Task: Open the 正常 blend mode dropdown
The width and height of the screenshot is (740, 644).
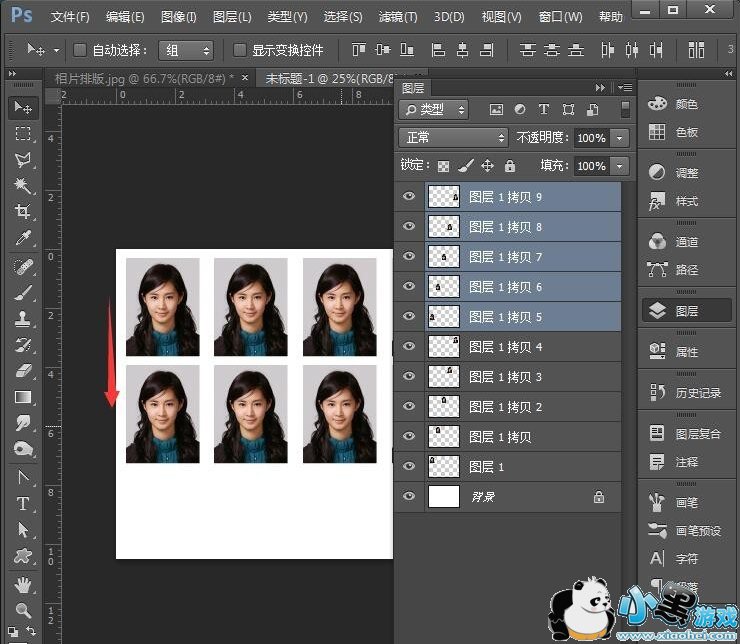Action: 453,138
